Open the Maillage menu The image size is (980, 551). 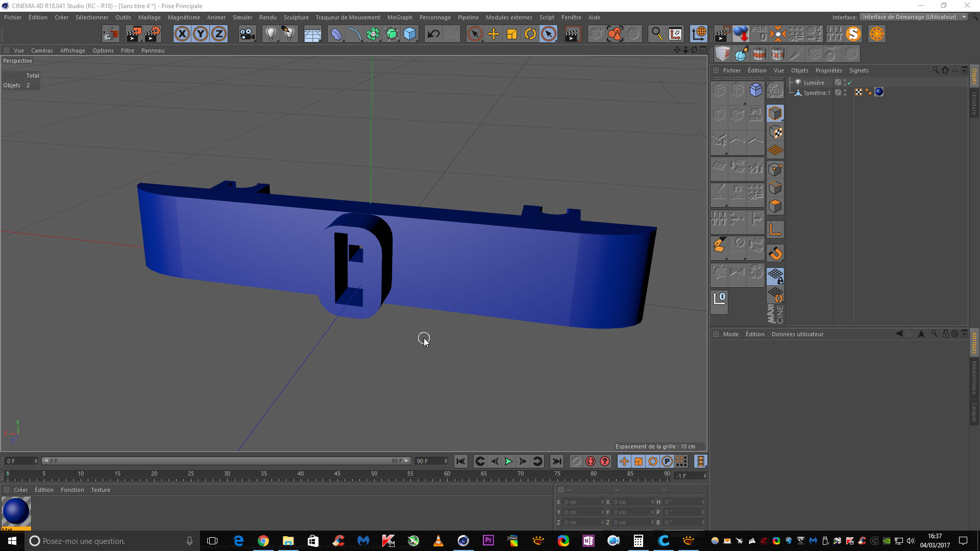click(149, 17)
